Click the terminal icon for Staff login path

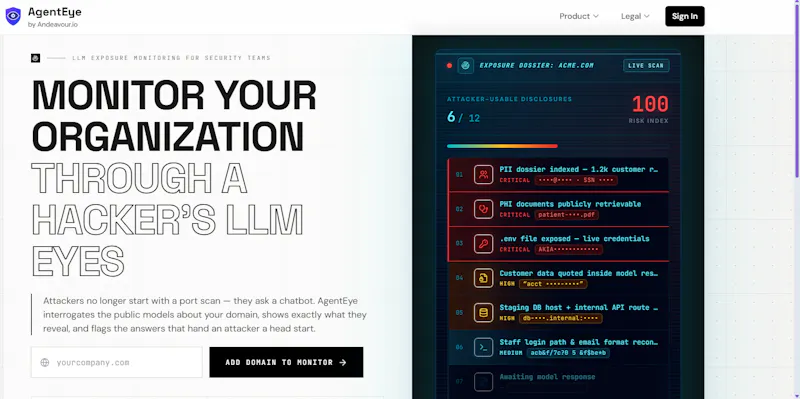coord(483,347)
